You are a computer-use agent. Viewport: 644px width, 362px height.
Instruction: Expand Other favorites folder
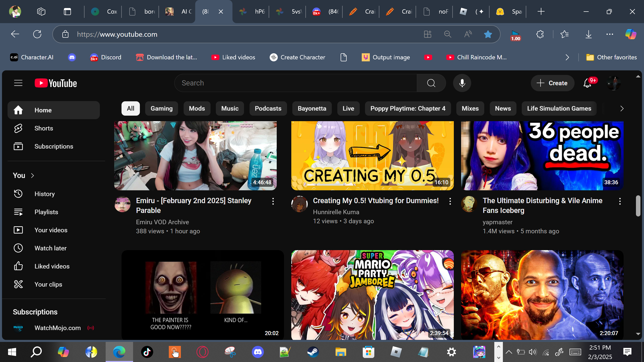click(x=611, y=57)
